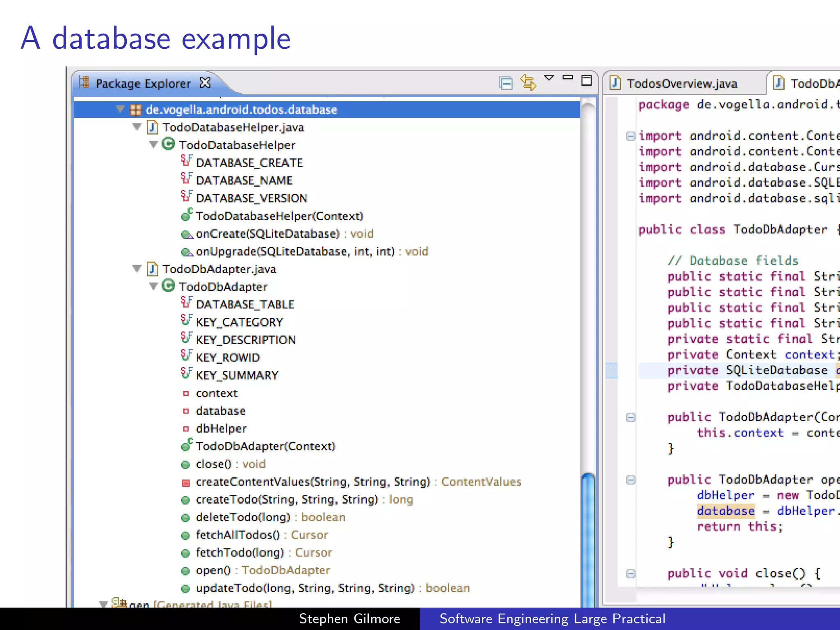Click private method icon beside createContentValues

pyautogui.click(x=186, y=483)
